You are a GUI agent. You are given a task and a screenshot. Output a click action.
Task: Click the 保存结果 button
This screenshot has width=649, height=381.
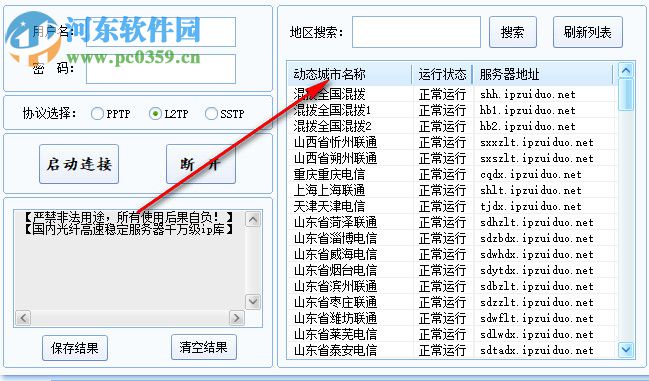point(75,348)
